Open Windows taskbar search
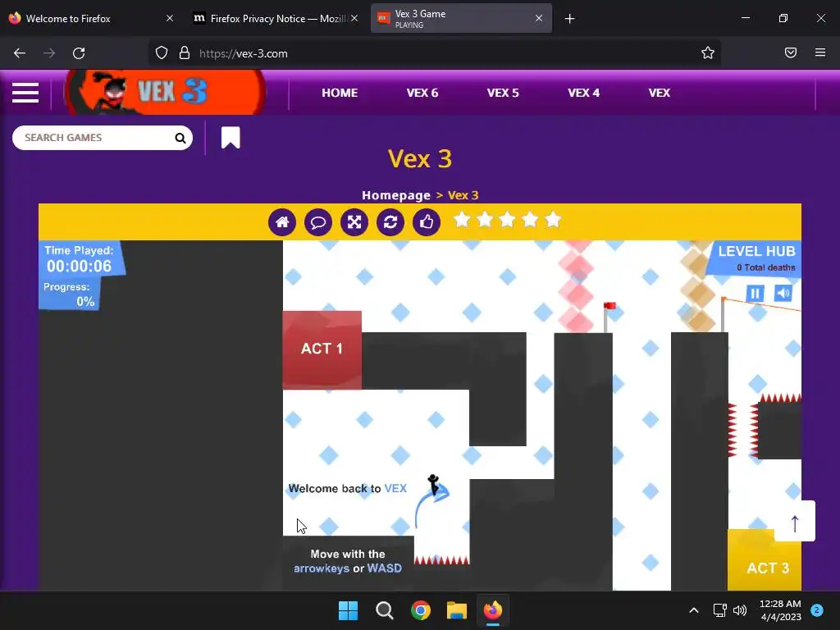The image size is (840, 630). pos(384,610)
